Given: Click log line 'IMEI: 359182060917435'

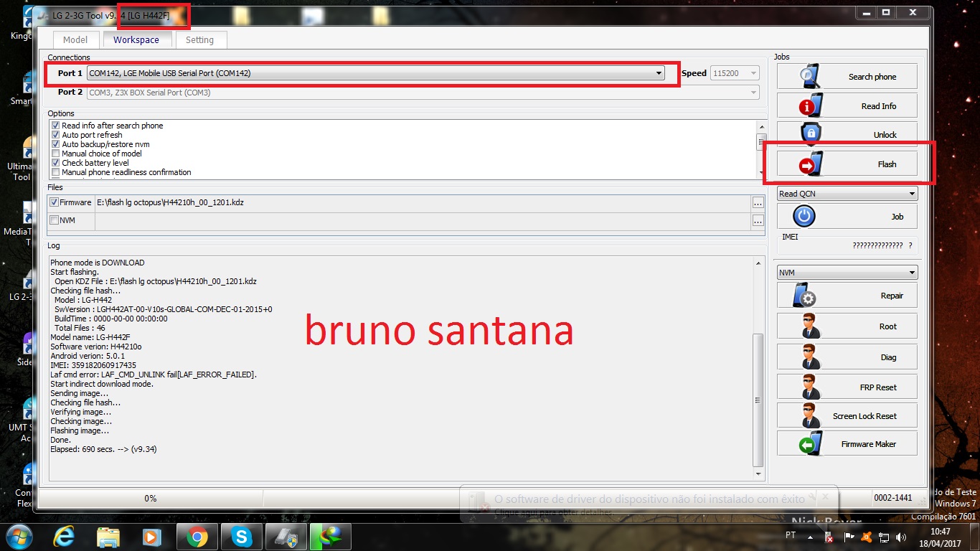Looking at the screenshot, I should point(93,365).
